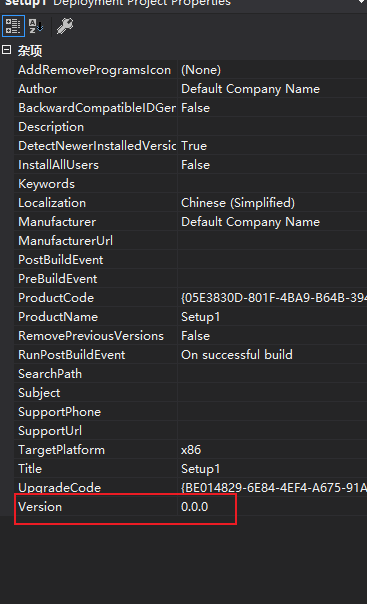Viewport: 367px width, 604px height.
Task: Edit Title value Setup1
Action: coord(201,469)
